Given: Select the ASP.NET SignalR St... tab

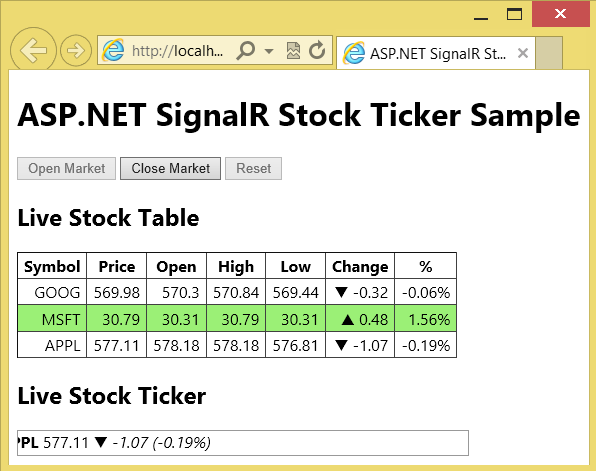Looking at the screenshot, I should pos(436,53).
